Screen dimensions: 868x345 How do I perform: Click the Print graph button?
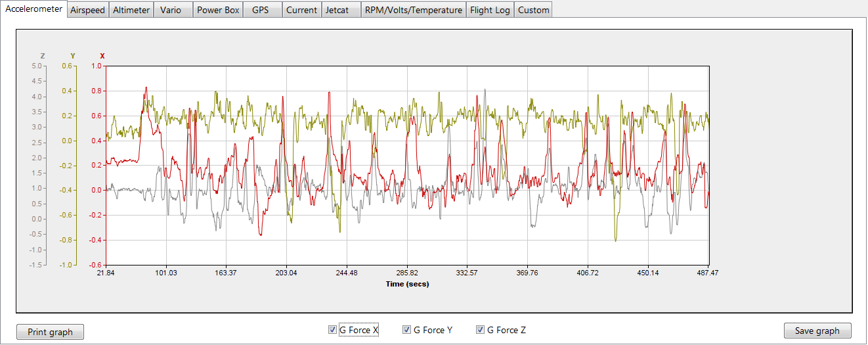click(50, 332)
